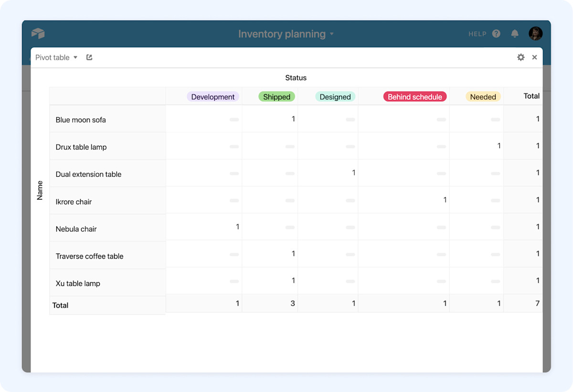Select the Shipped status header
573x392 pixels.
tap(276, 96)
